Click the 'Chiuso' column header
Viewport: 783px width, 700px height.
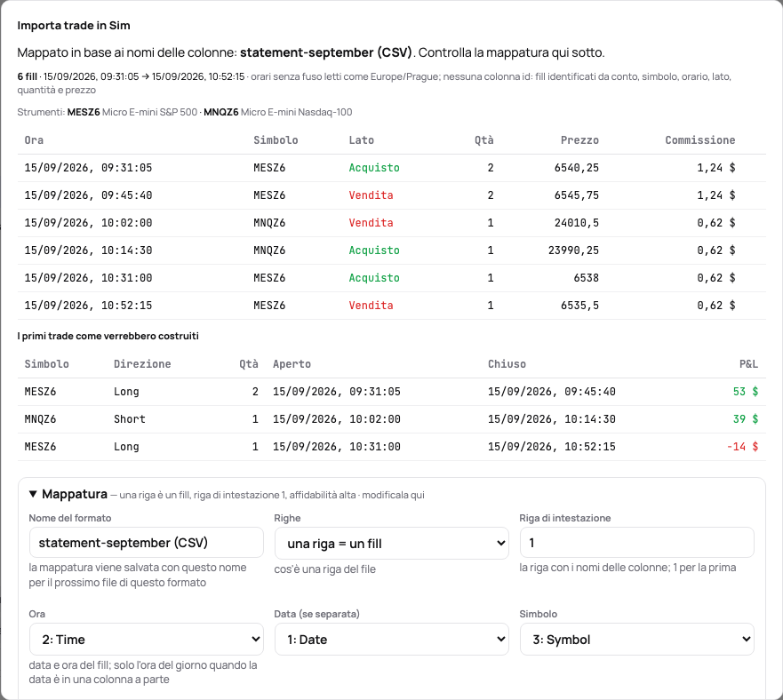pos(507,364)
